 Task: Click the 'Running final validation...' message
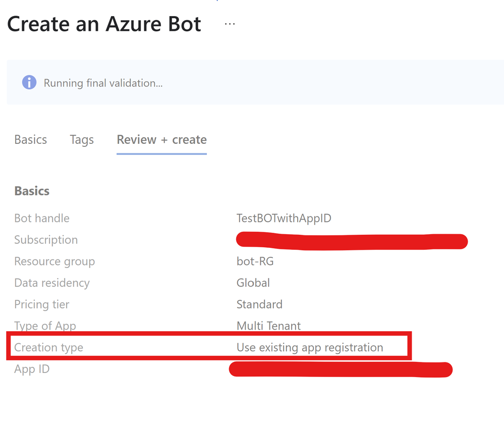(x=103, y=83)
